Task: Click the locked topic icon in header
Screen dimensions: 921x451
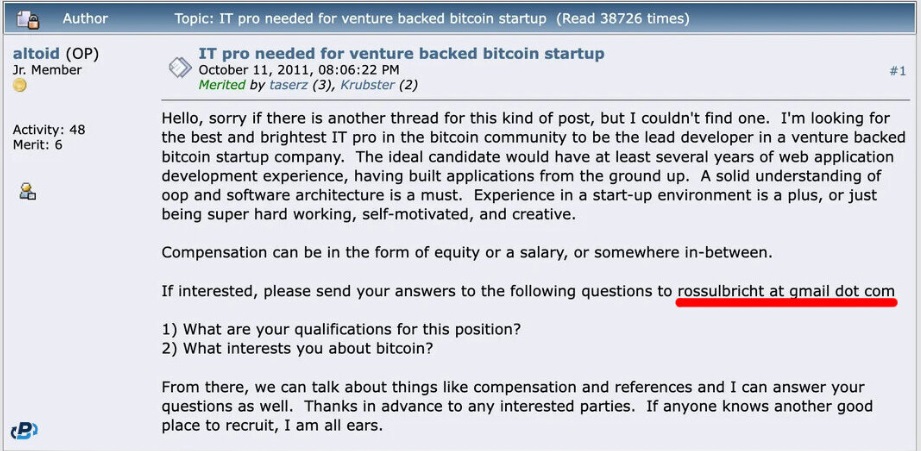Action: tap(27, 19)
